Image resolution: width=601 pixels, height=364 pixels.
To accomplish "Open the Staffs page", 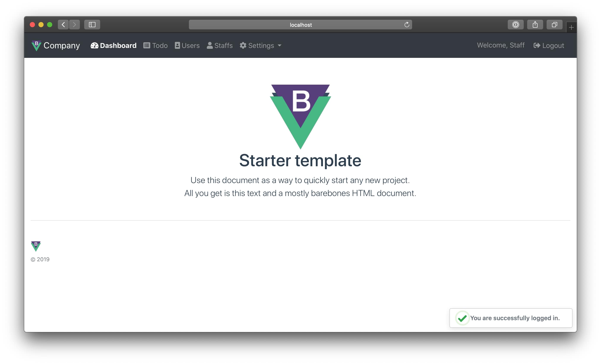I will point(220,46).
